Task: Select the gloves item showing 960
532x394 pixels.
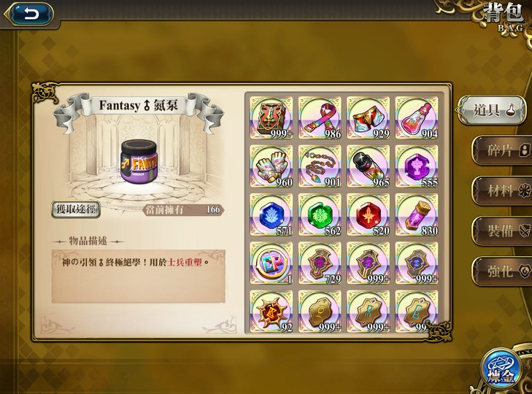Action: pos(271,166)
